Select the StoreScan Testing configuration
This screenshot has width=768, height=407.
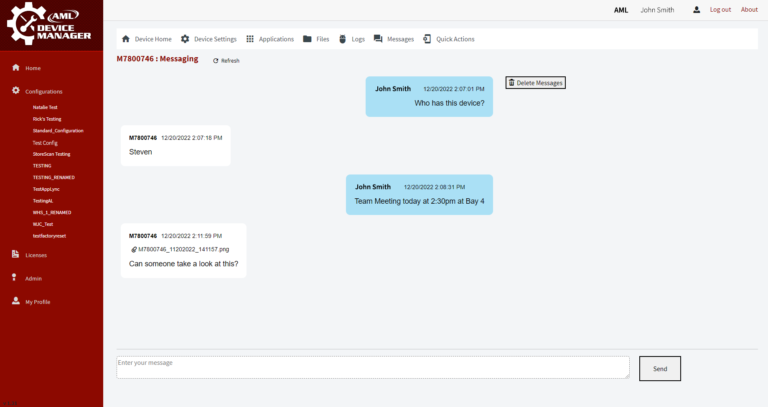pyautogui.click(x=51, y=154)
